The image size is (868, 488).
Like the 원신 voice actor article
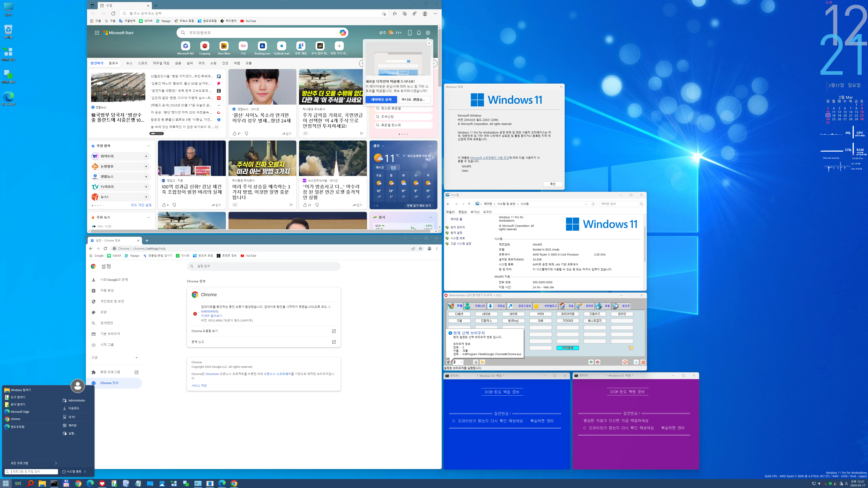[x=235, y=133]
